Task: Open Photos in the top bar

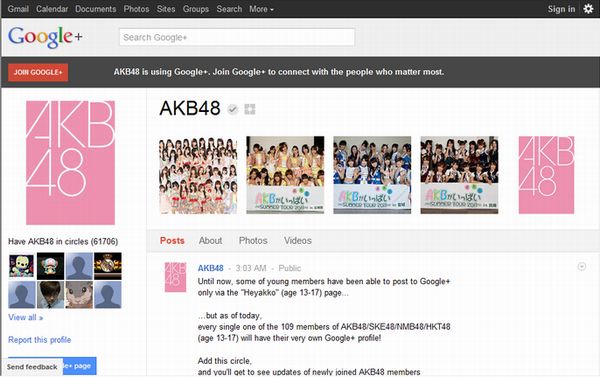Action: [x=136, y=9]
